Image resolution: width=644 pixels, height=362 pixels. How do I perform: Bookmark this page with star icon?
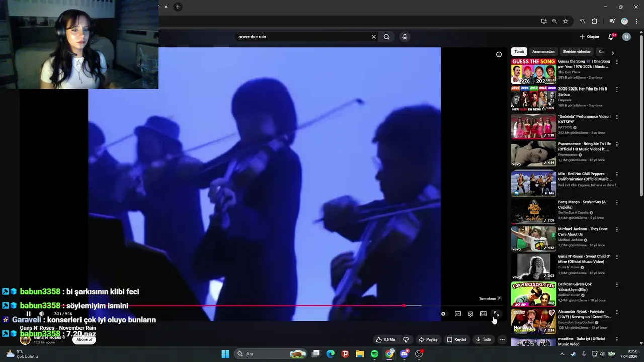pos(566,21)
